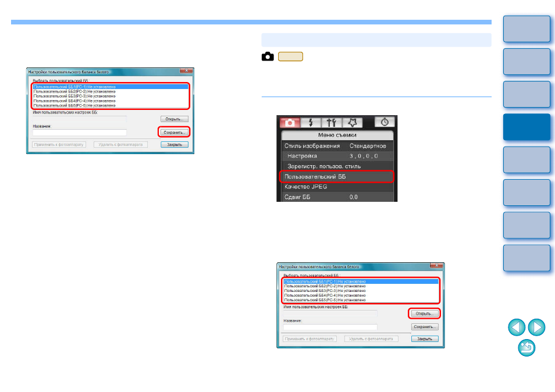Image resolution: width=555 pixels, height=392 pixels.
Task: Click "Применить к фотоаппарату" in lower-right dialog
Action: pyautogui.click(x=309, y=339)
